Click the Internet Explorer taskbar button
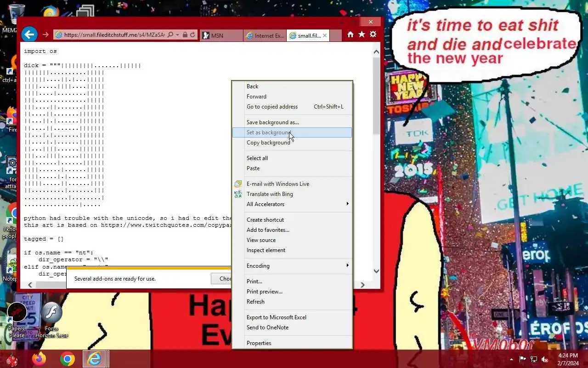Screen dimensions: 588x368 pyautogui.click(x=96, y=359)
